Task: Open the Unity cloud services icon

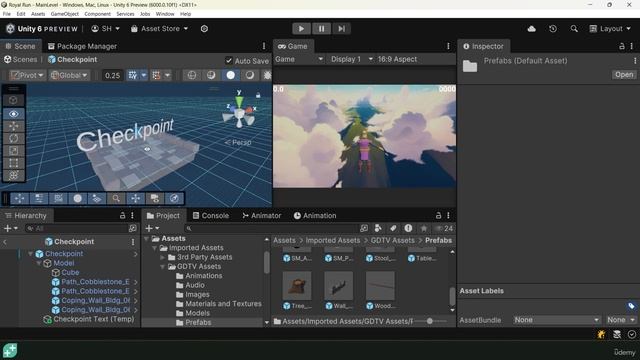Action: (x=531, y=29)
